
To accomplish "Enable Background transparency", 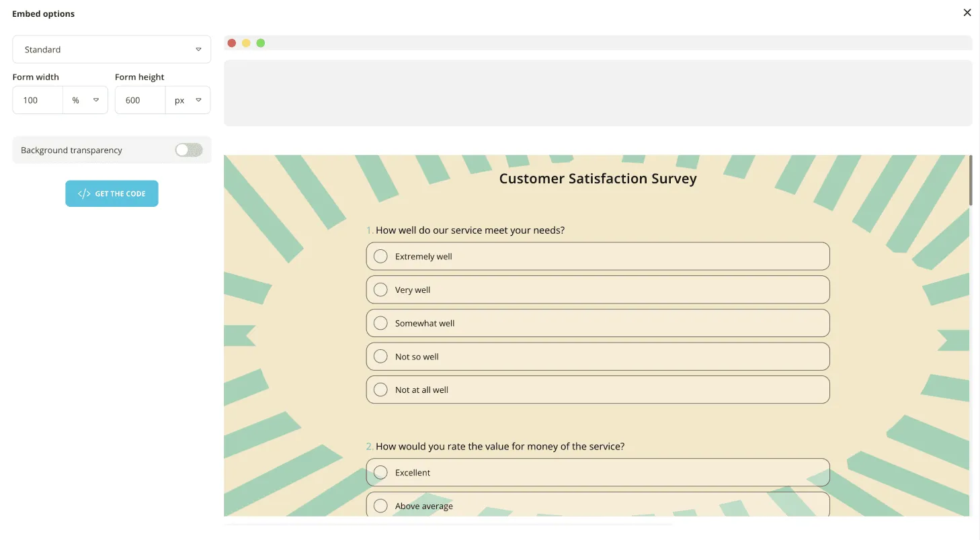I will [188, 150].
